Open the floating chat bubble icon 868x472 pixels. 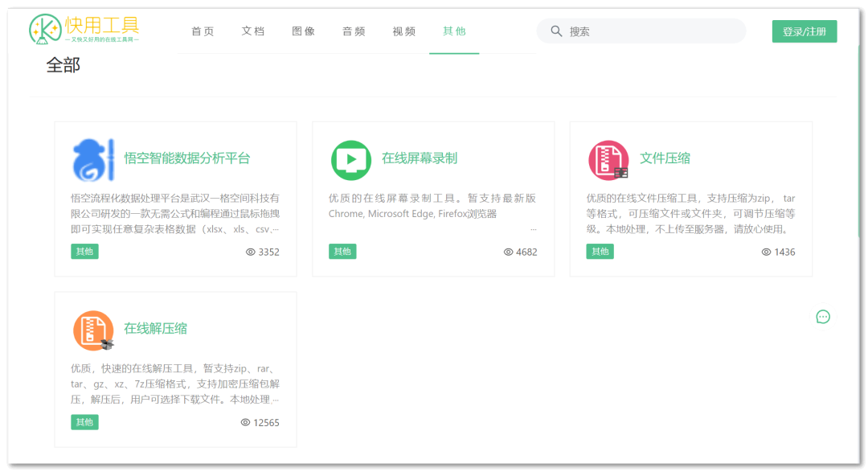point(822,317)
